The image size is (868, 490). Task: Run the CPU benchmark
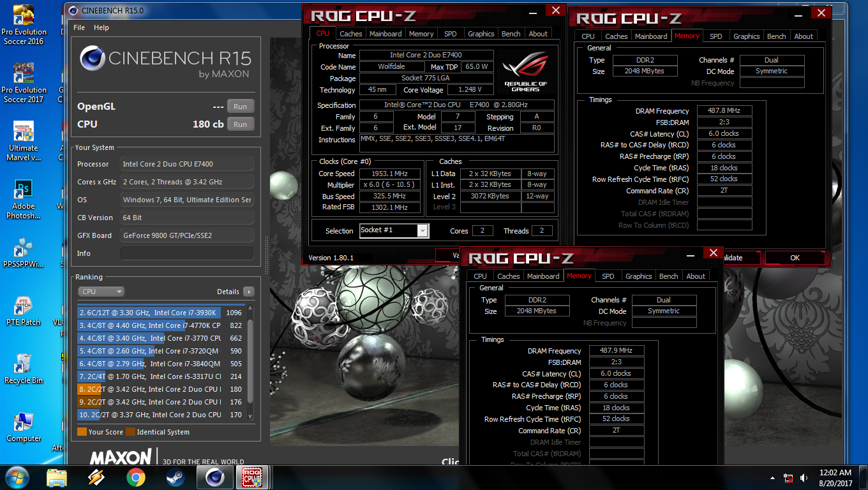[240, 124]
